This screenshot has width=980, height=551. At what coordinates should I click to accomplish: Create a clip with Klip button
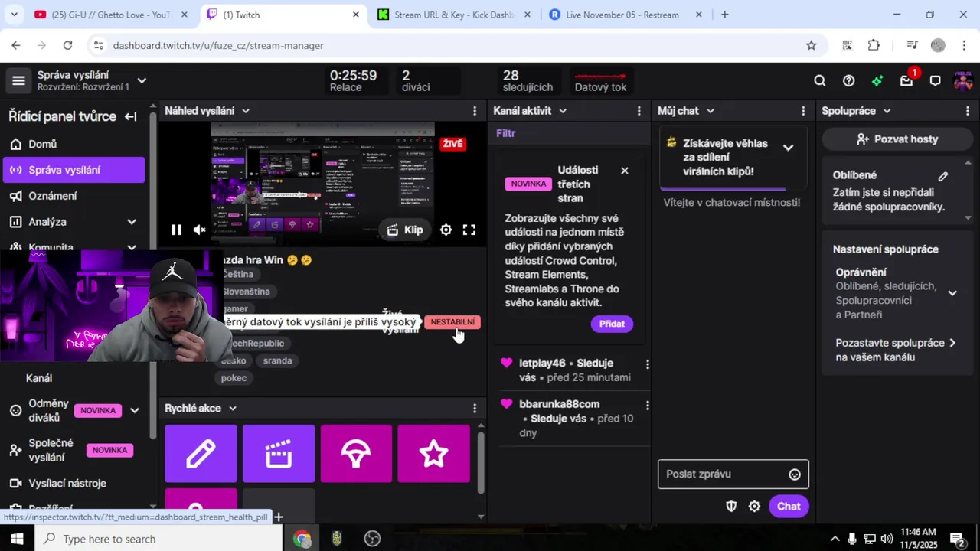tap(405, 230)
